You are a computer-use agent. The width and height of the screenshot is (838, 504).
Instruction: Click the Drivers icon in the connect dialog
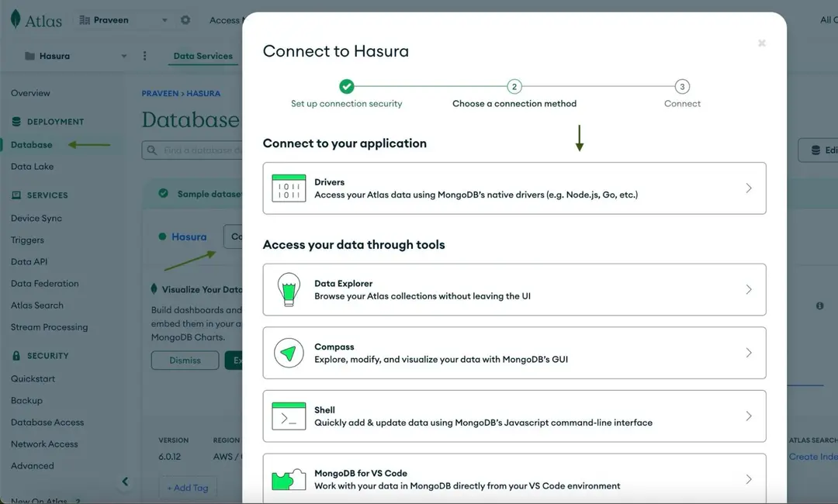click(x=288, y=188)
